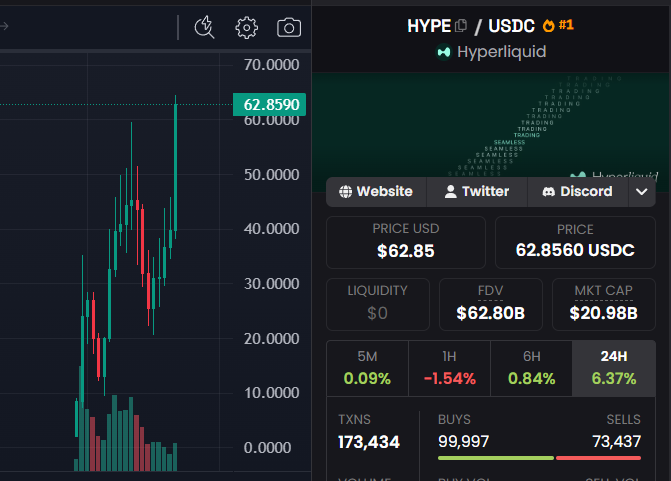Viewport: 671px width, 481px height.
Task: Open chart settings gear icon
Action: (246, 28)
